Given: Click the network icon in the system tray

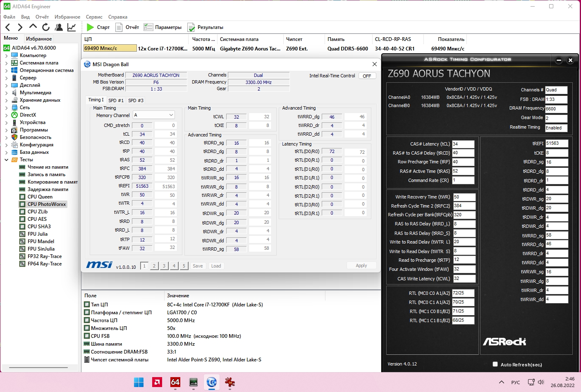Looking at the screenshot, I should [x=531, y=382].
